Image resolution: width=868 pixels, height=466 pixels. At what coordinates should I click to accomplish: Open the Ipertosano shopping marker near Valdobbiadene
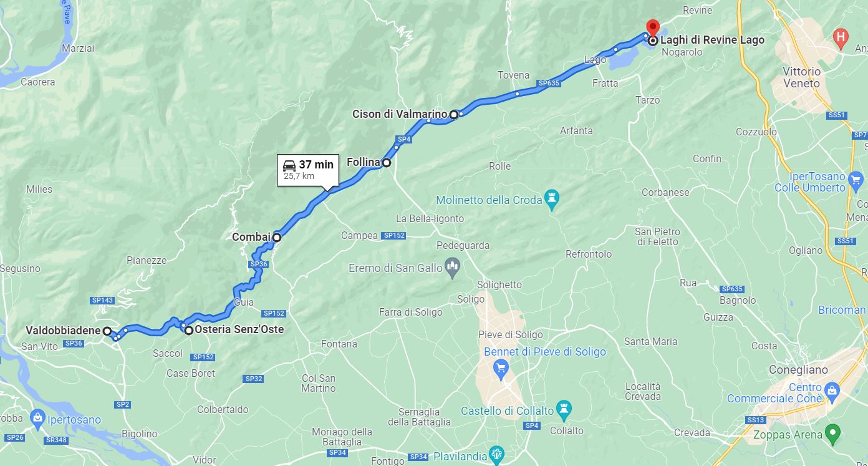click(37, 417)
